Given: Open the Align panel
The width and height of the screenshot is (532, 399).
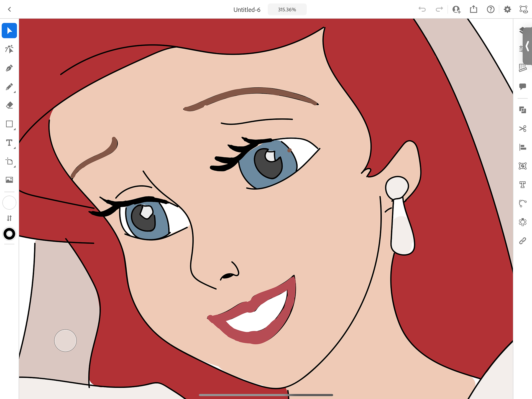Looking at the screenshot, I should click(523, 147).
